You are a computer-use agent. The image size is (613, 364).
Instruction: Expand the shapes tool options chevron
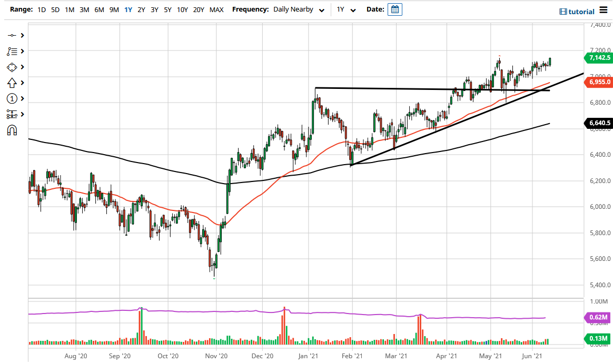pyautogui.click(x=22, y=67)
